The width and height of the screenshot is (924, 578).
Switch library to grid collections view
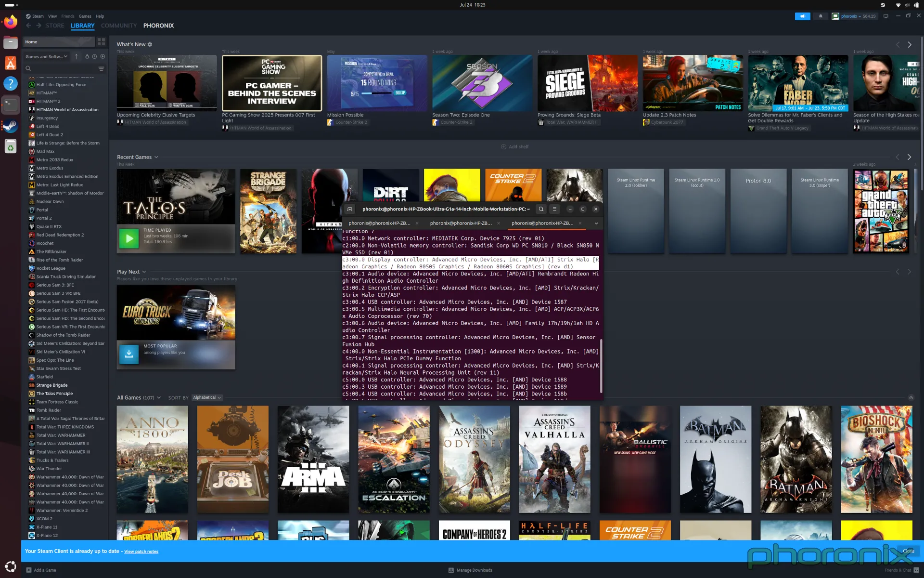pos(101,42)
